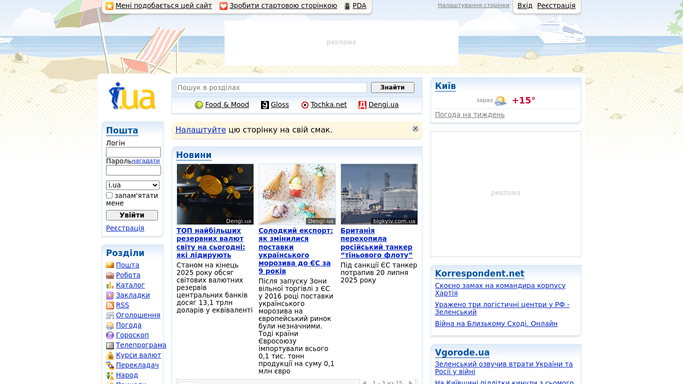Open the Телепрограма section link
This screenshot has height=384, width=683.
(141, 345)
